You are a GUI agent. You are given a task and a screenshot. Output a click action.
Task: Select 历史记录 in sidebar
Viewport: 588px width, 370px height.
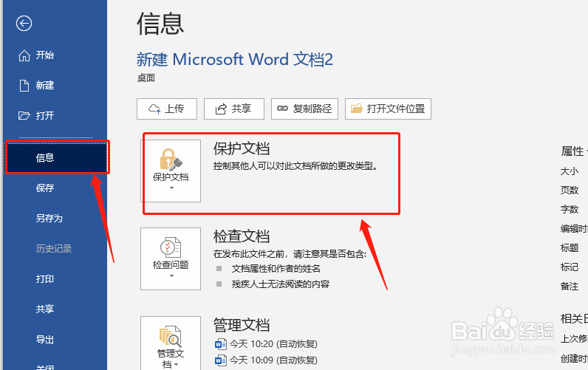pos(55,249)
